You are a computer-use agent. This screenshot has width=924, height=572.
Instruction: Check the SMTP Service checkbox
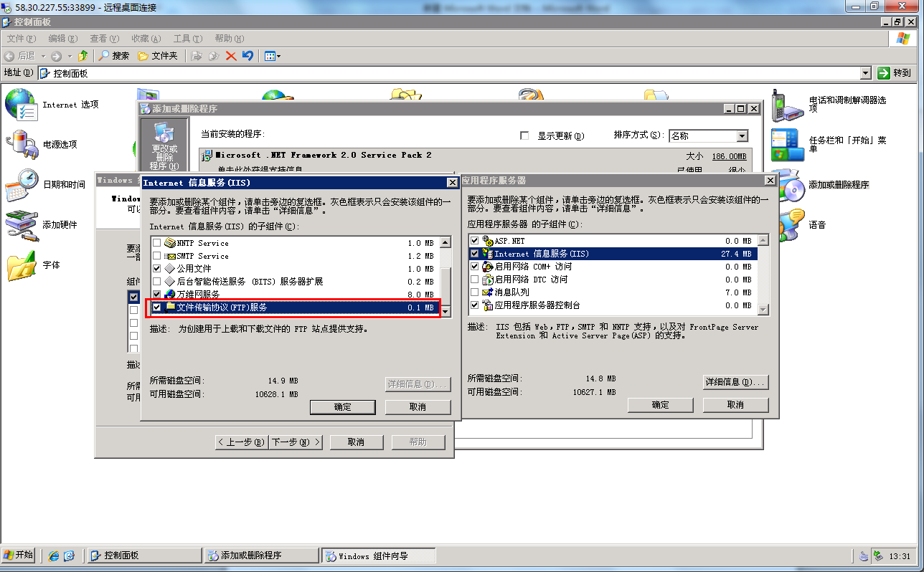[157, 256]
